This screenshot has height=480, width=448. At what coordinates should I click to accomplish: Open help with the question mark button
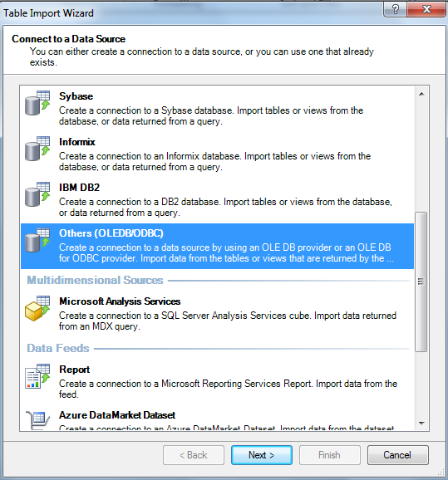396,9
